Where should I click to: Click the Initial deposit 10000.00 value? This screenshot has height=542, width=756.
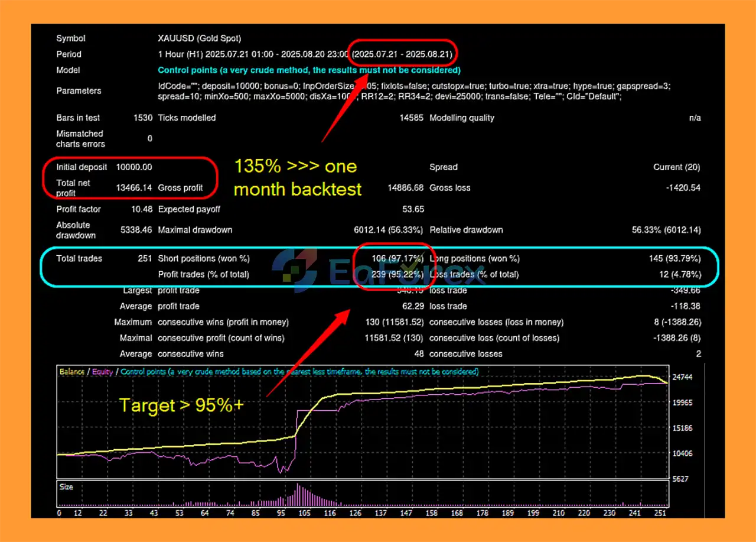point(133,167)
